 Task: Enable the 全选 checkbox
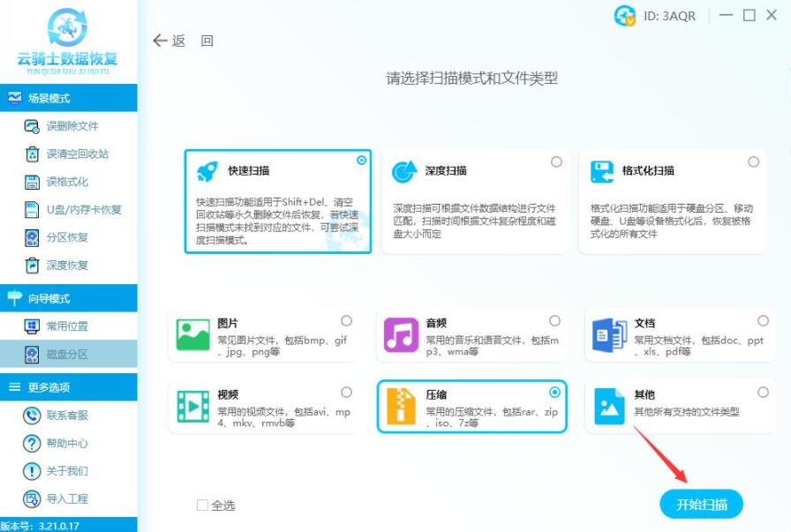(x=202, y=505)
